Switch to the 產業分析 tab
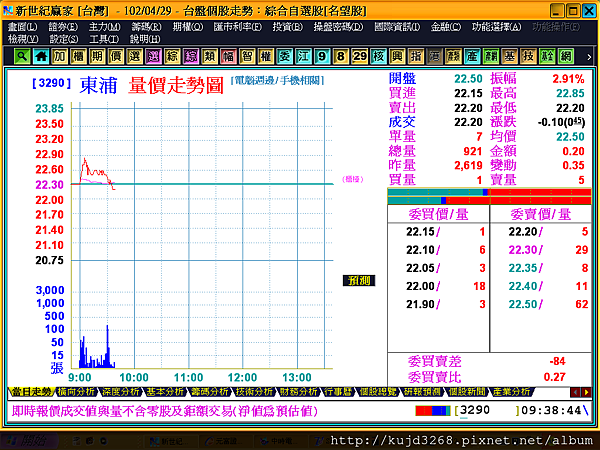This screenshot has height=450, width=600. pos(511,391)
